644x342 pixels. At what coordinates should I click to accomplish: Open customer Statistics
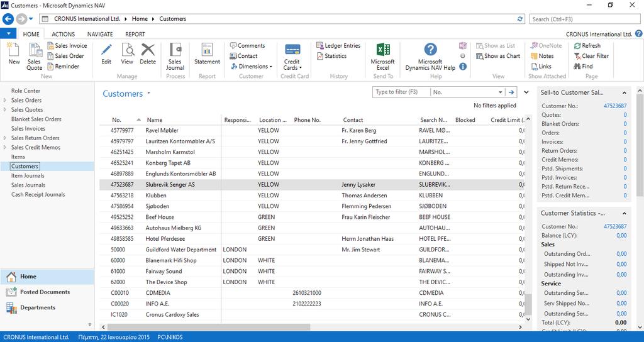point(331,56)
